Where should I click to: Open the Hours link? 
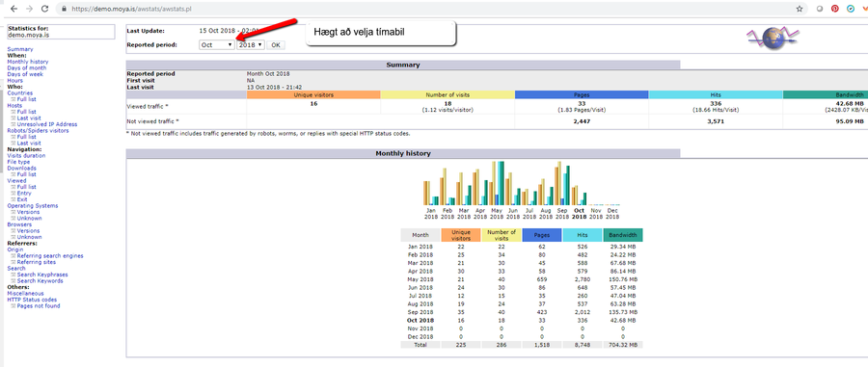pos(14,81)
